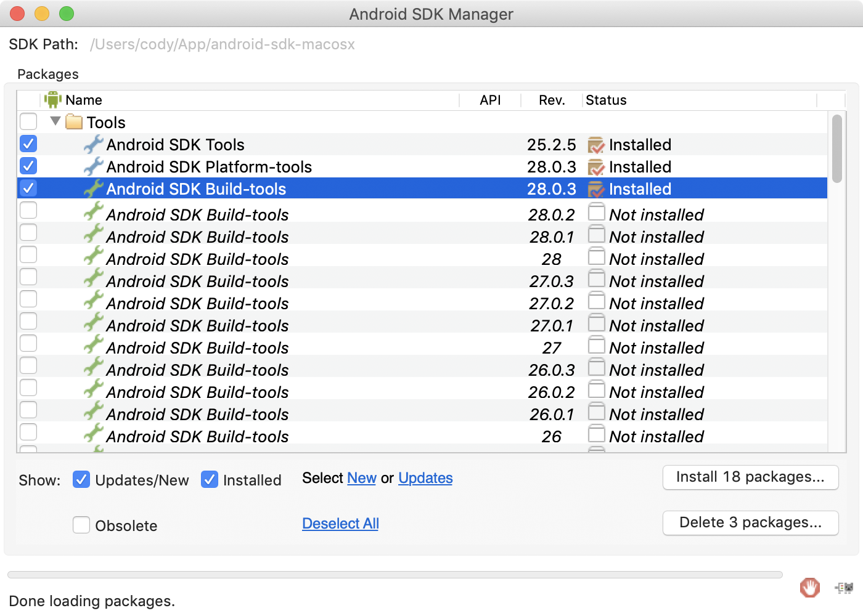Uncheck Android SDK Platform-tools checkbox
The width and height of the screenshot is (863, 616).
(28, 166)
